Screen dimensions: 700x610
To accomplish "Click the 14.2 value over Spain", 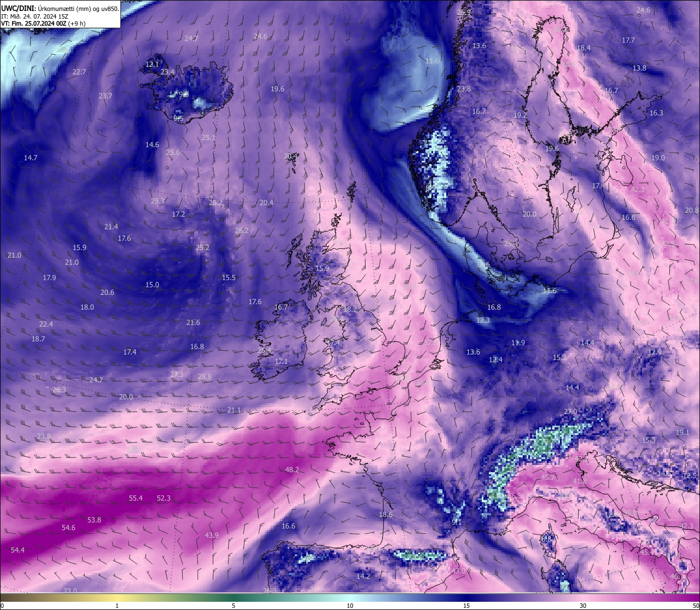I will tap(363, 576).
